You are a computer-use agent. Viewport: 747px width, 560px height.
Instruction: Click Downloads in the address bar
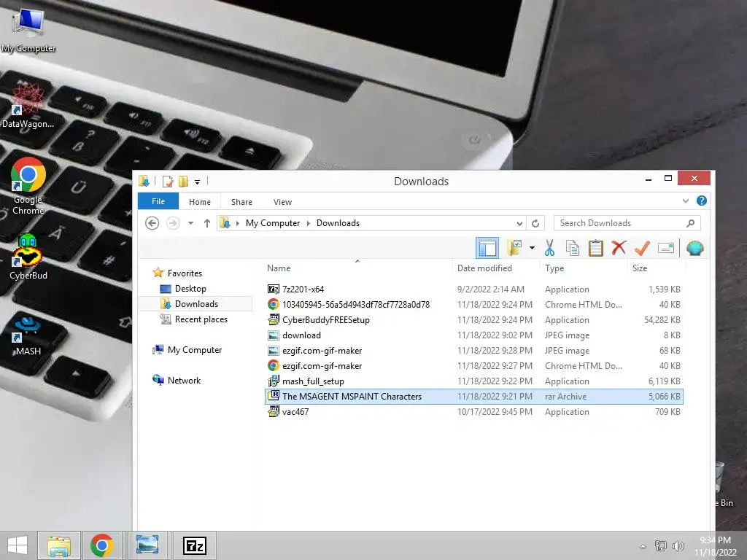[338, 223]
